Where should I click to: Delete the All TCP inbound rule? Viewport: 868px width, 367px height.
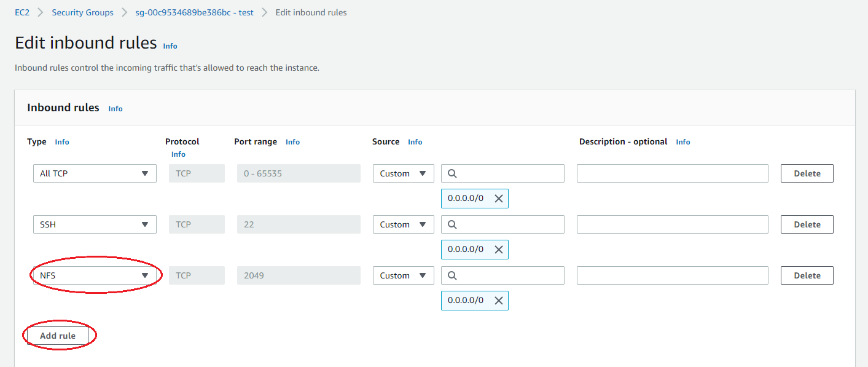click(807, 173)
